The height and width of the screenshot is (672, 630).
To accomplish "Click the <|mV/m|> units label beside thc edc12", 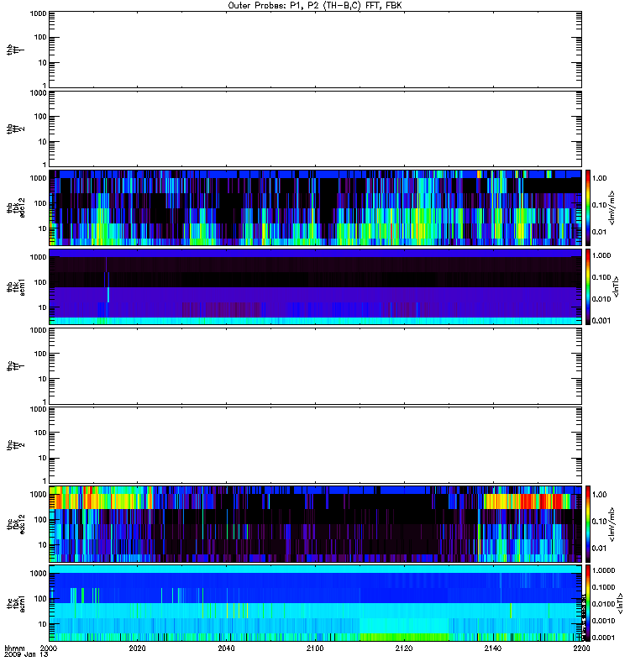I will [612, 524].
